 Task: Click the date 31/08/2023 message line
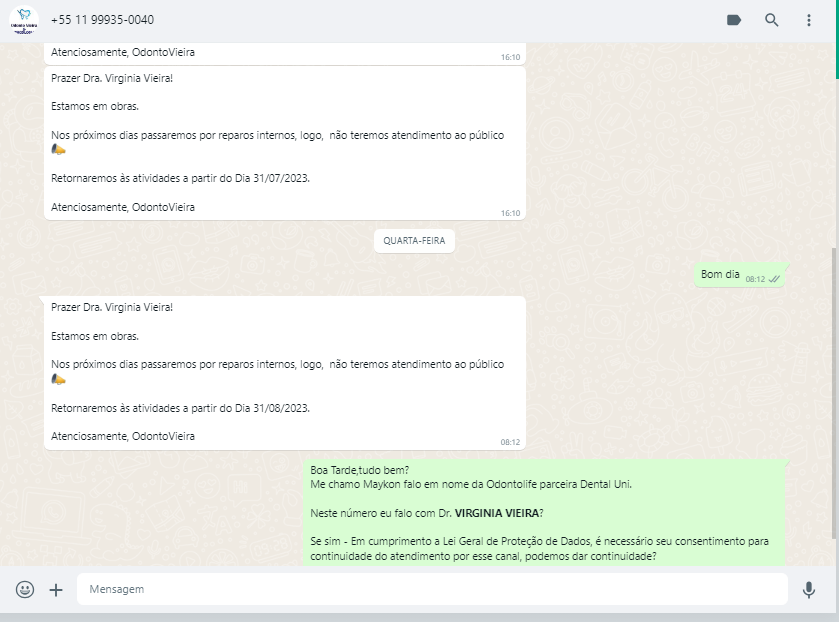[180, 408]
